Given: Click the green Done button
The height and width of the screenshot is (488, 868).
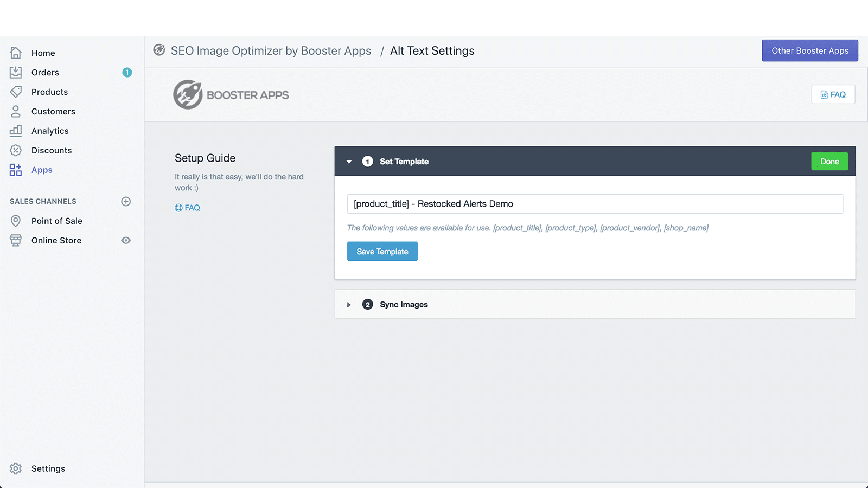Looking at the screenshot, I should click(829, 162).
